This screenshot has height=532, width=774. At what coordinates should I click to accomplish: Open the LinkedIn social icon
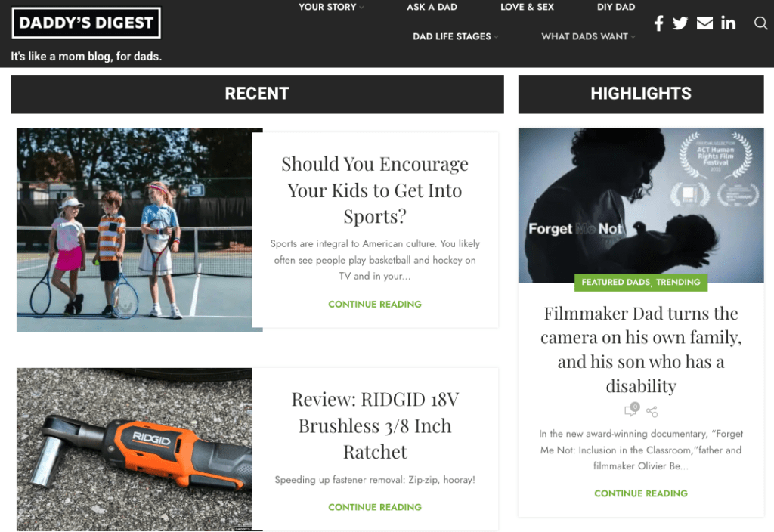pos(728,23)
